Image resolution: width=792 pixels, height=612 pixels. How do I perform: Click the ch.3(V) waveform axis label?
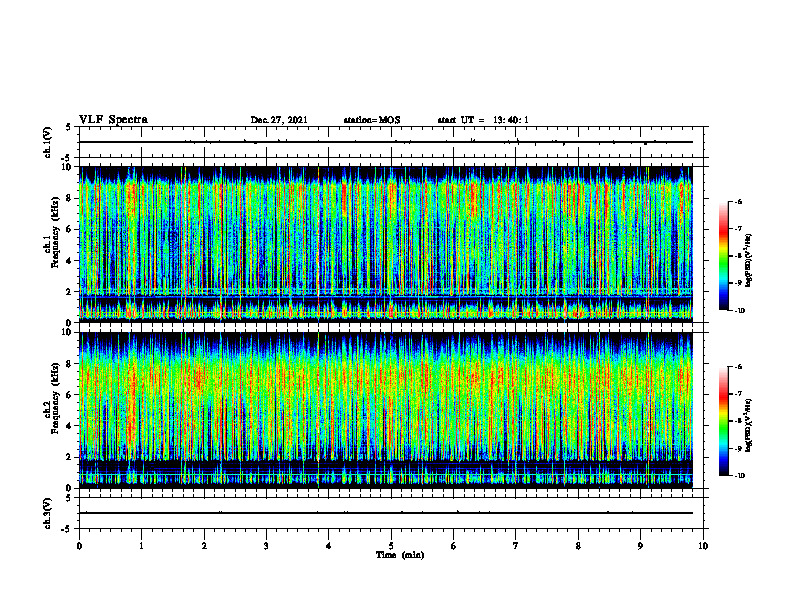48,513
